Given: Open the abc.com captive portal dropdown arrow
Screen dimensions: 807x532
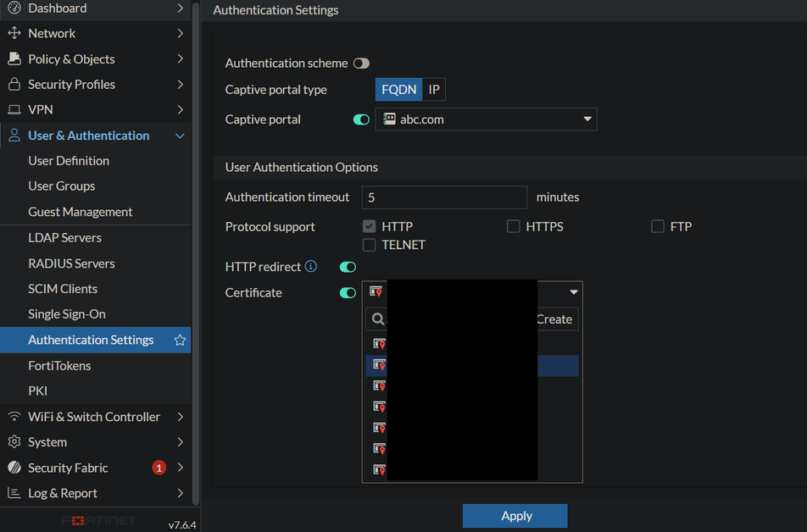Looking at the screenshot, I should pyautogui.click(x=587, y=119).
